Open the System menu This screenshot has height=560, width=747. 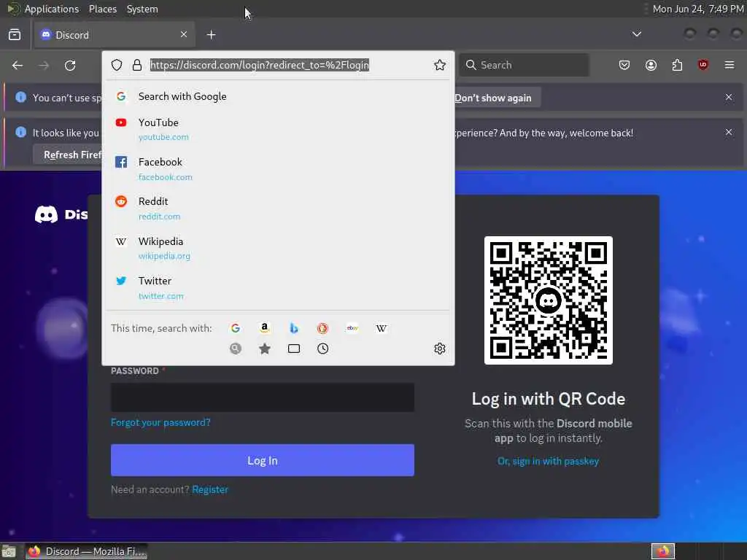tap(142, 9)
